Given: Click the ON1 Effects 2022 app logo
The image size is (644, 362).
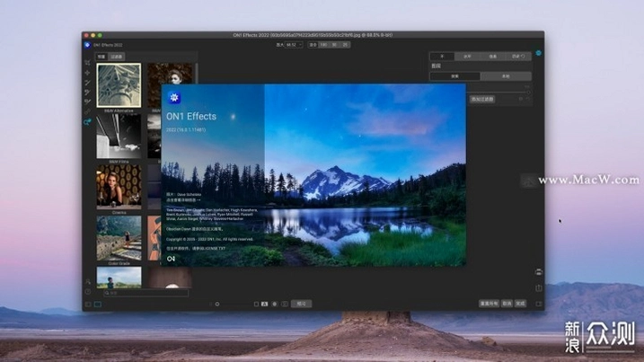Looking at the screenshot, I should (87, 45).
